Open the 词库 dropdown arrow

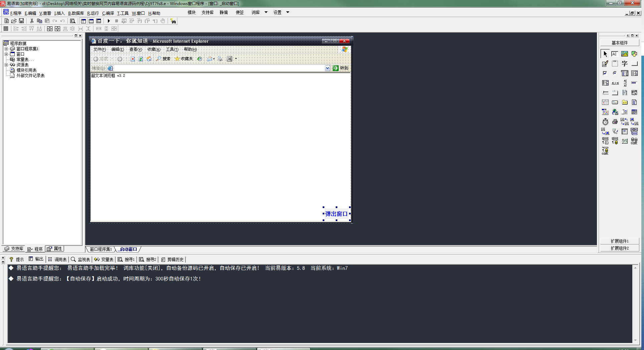click(266, 12)
